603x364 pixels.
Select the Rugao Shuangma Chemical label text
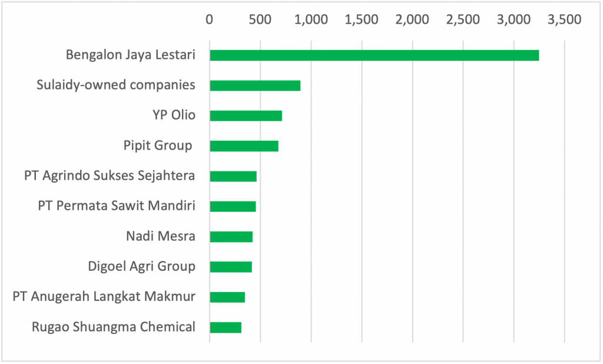click(x=114, y=327)
